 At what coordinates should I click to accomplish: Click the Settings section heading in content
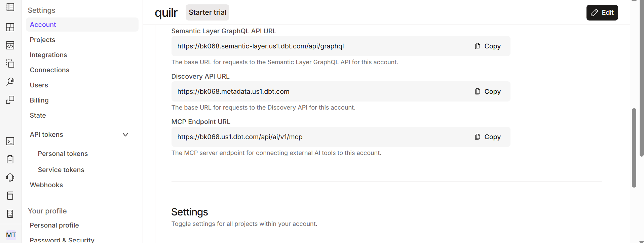click(190, 212)
